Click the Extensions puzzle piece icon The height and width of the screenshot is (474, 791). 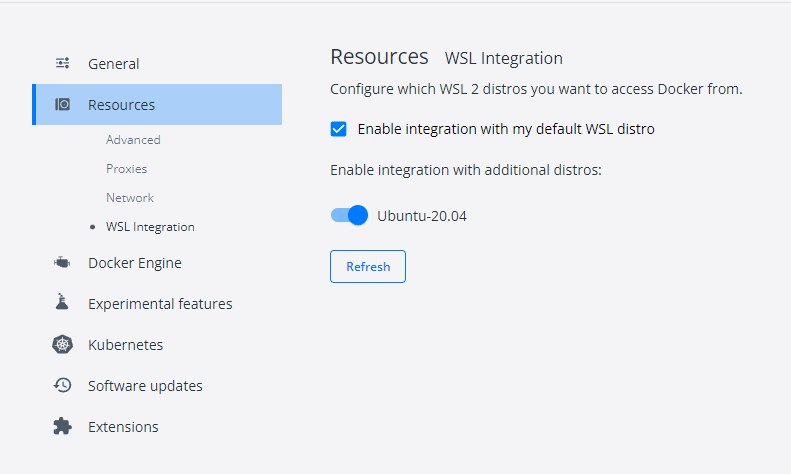(x=62, y=427)
